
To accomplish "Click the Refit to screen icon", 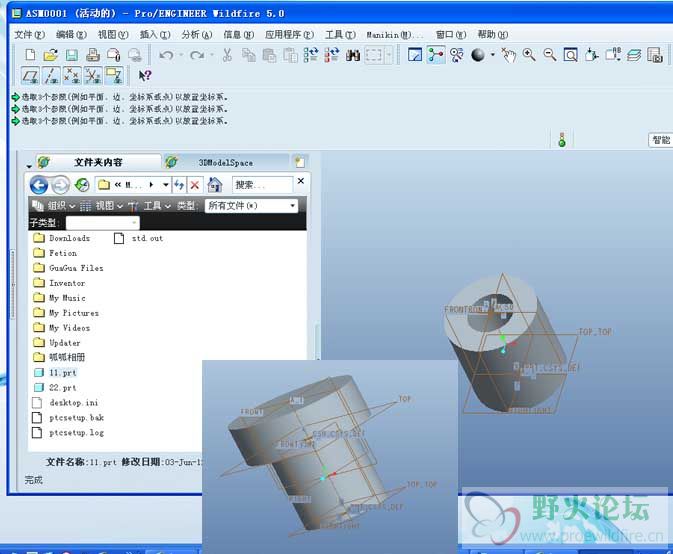I will pyautogui.click(x=570, y=55).
